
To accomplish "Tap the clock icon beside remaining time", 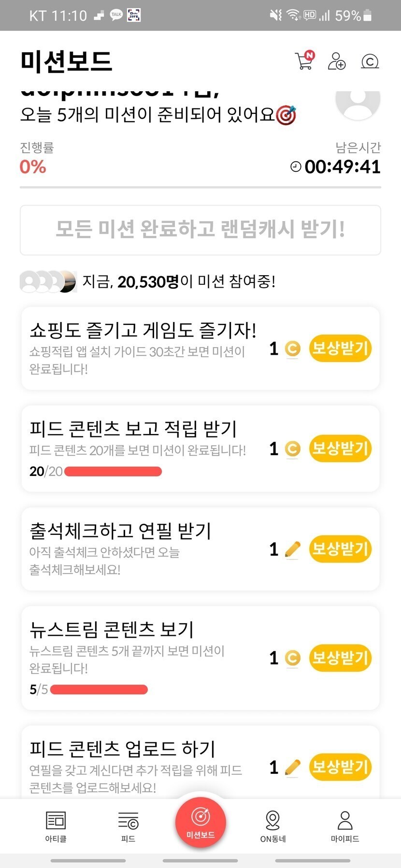I will pyautogui.click(x=295, y=167).
